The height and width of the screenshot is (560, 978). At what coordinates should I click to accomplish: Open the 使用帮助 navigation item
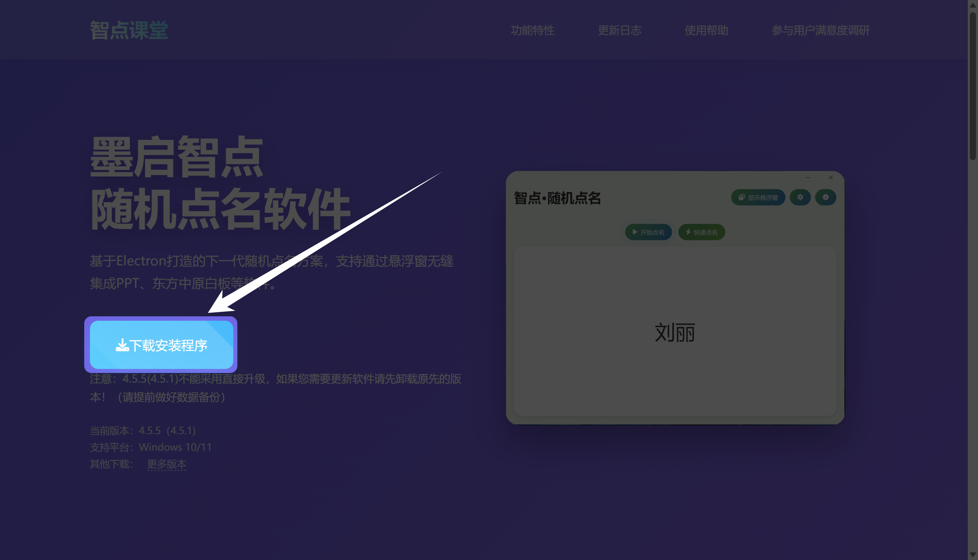[x=706, y=31]
